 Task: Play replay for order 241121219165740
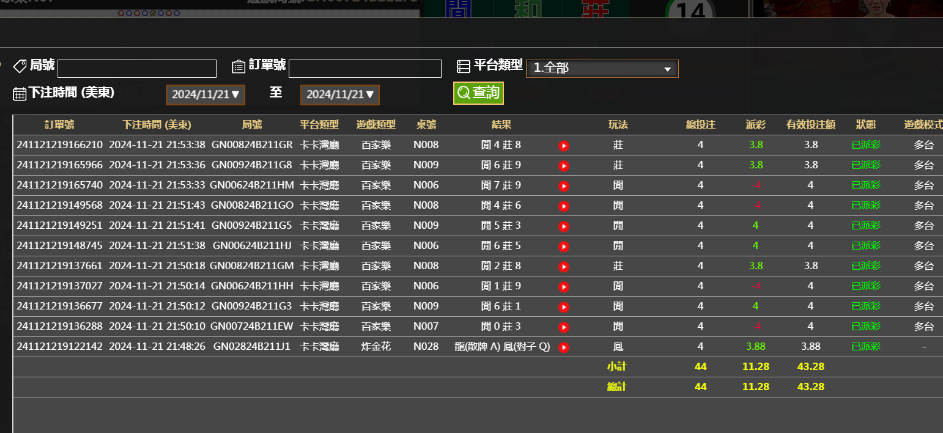[564, 186]
